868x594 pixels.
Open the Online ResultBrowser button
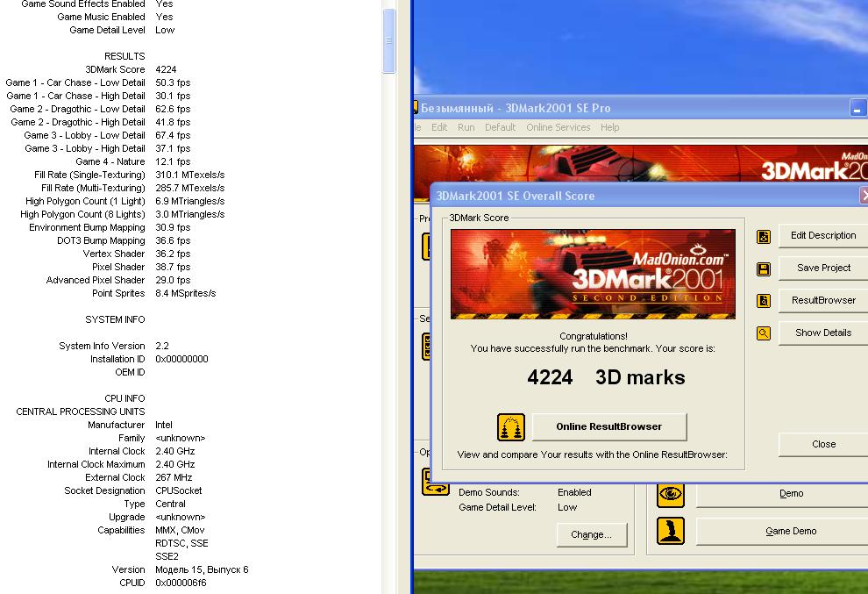609,426
